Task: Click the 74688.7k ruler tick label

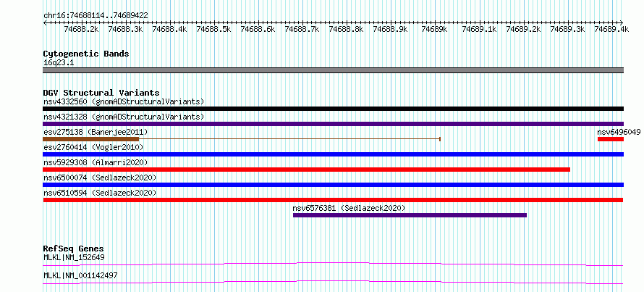Action: pos(302,29)
